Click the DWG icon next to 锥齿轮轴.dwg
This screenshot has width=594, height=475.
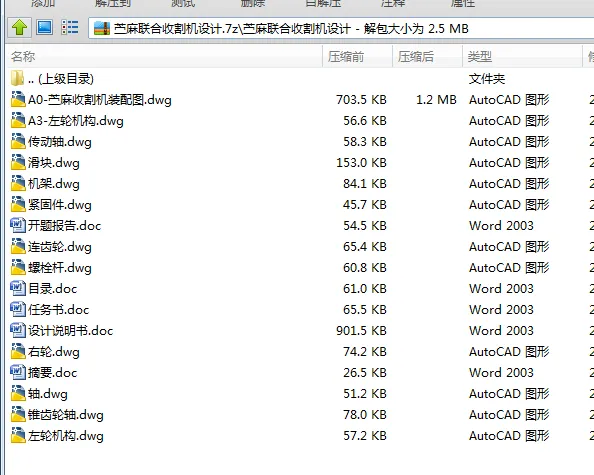tap(18, 414)
